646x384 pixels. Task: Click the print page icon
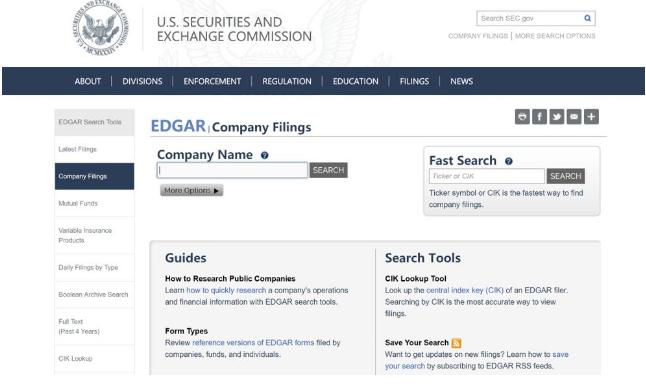coord(522,117)
